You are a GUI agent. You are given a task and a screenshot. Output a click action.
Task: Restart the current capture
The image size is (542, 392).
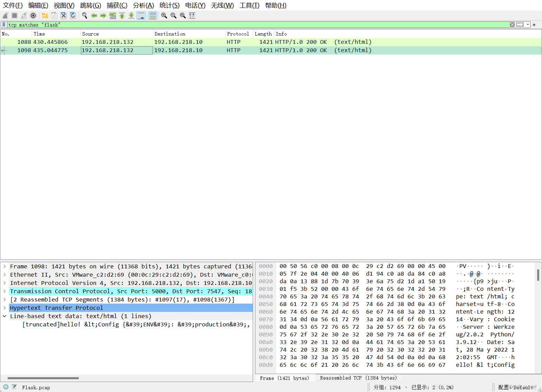pos(24,16)
